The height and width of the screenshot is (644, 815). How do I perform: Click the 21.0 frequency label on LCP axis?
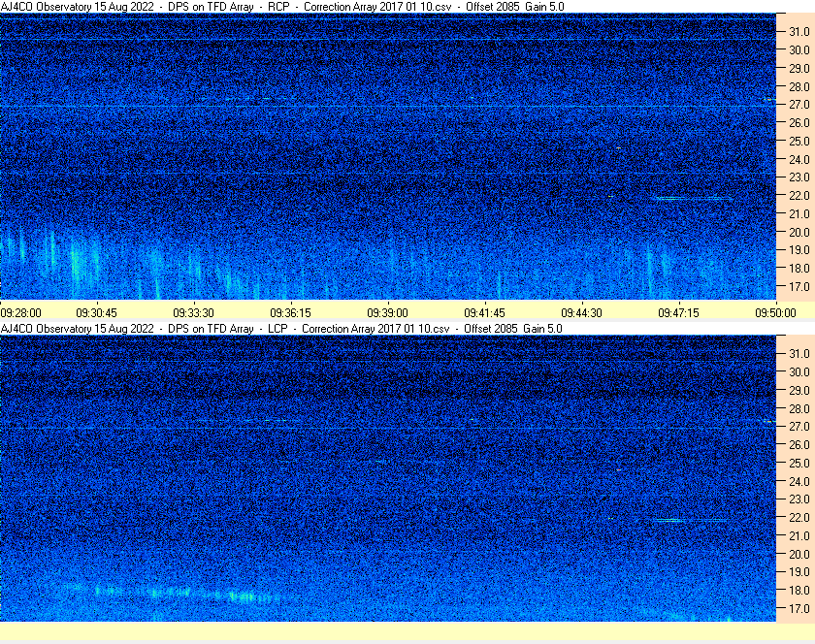[x=799, y=536]
